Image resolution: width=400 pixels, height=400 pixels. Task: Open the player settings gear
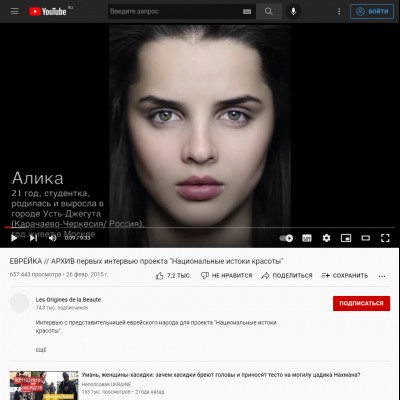tap(326, 238)
